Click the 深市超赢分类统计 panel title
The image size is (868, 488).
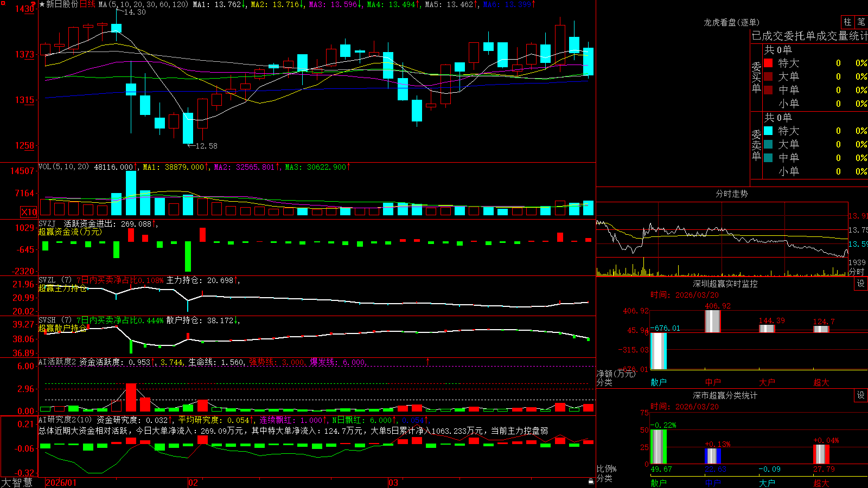coord(725,395)
